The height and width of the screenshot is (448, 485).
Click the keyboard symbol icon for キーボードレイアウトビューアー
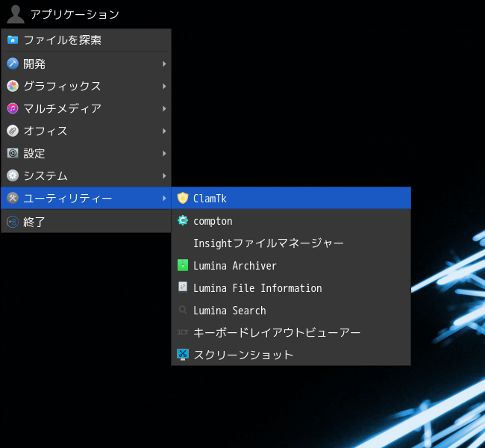click(183, 332)
